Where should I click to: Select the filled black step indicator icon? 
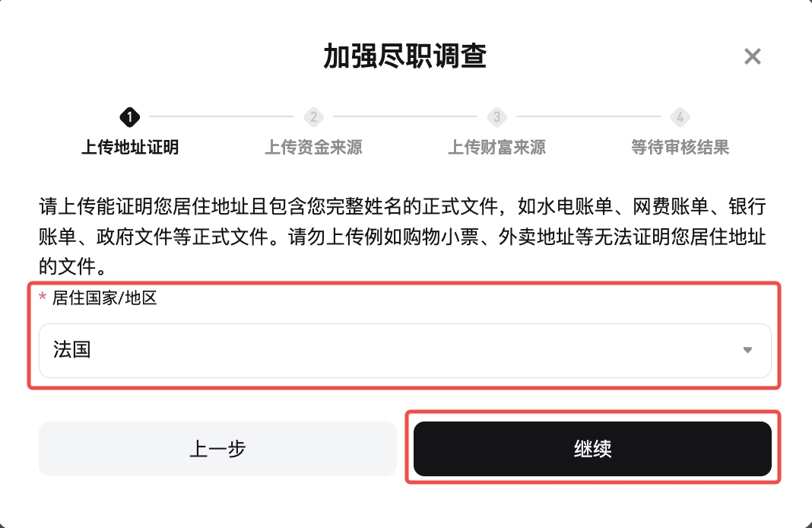129,117
